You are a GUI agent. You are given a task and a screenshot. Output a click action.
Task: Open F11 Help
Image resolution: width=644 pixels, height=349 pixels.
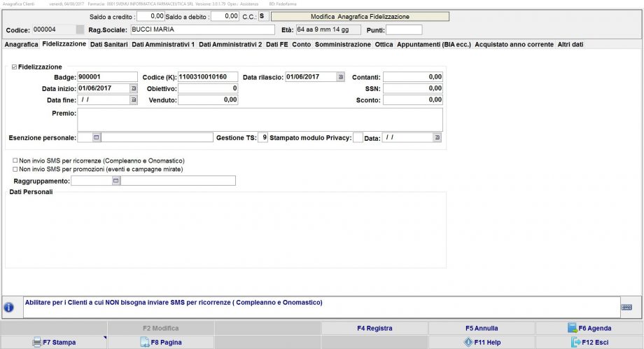click(x=482, y=342)
